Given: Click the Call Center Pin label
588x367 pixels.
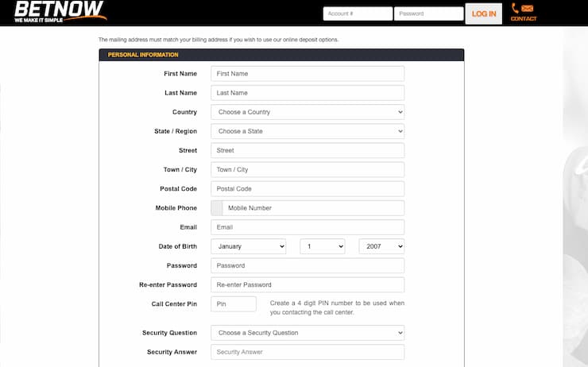Looking at the screenshot, I should pos(174,303).
